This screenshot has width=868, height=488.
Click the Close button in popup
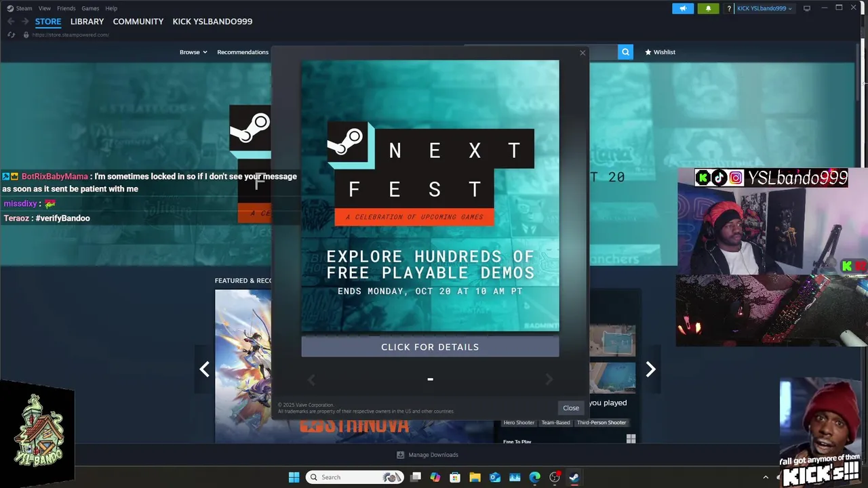571,408
